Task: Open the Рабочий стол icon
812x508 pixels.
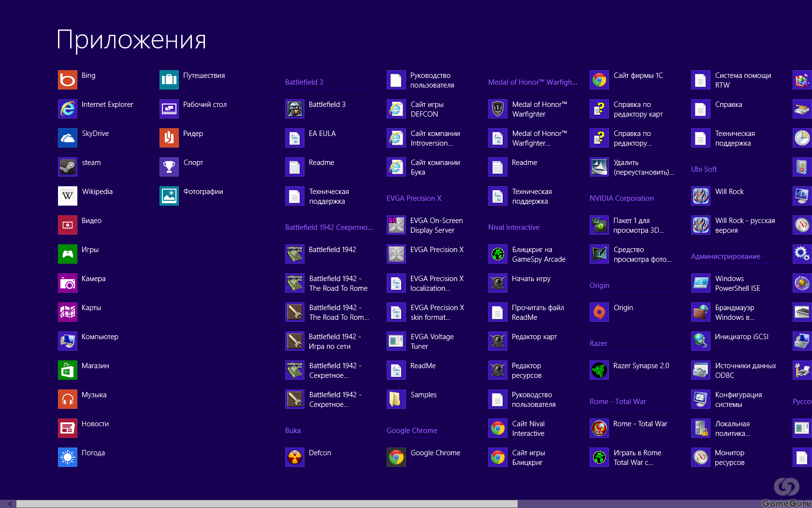Action: click(x=169, y=109)
